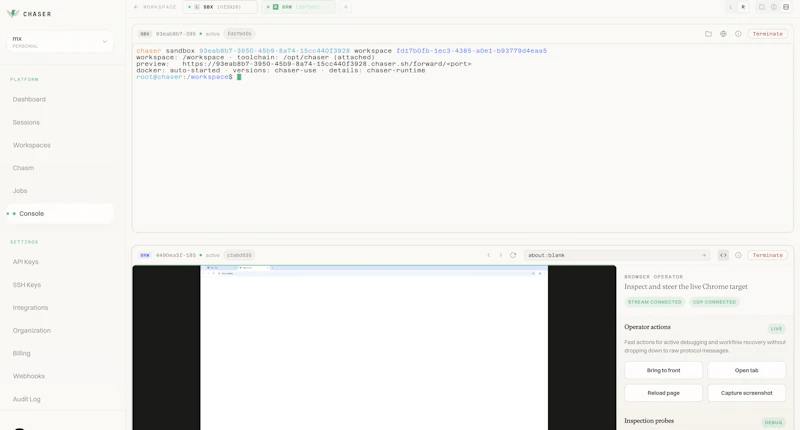The image size is (800, 430).
Task: Click browser ID text 4490ea3f-185
Action: [176, 255]
